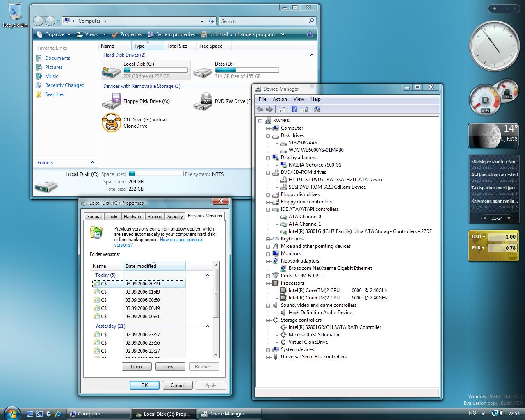Click the Open button in Previous Versions

coord(137,367)
